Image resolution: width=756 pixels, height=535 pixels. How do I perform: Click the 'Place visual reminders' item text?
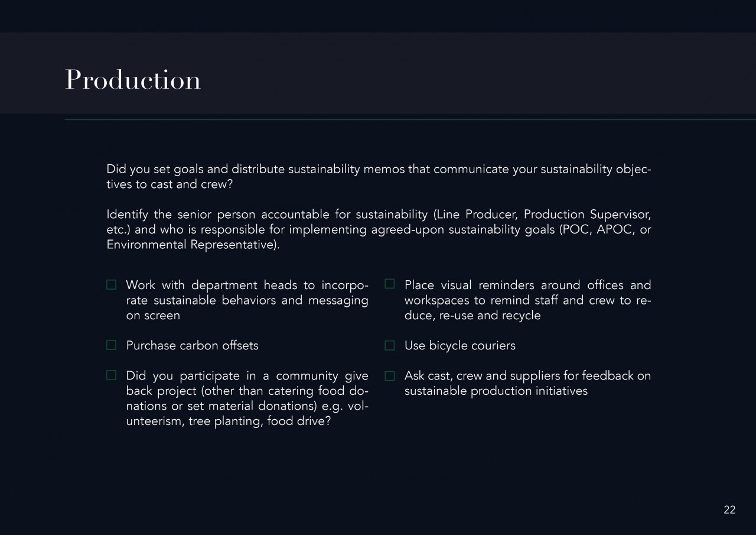point(527,300)
